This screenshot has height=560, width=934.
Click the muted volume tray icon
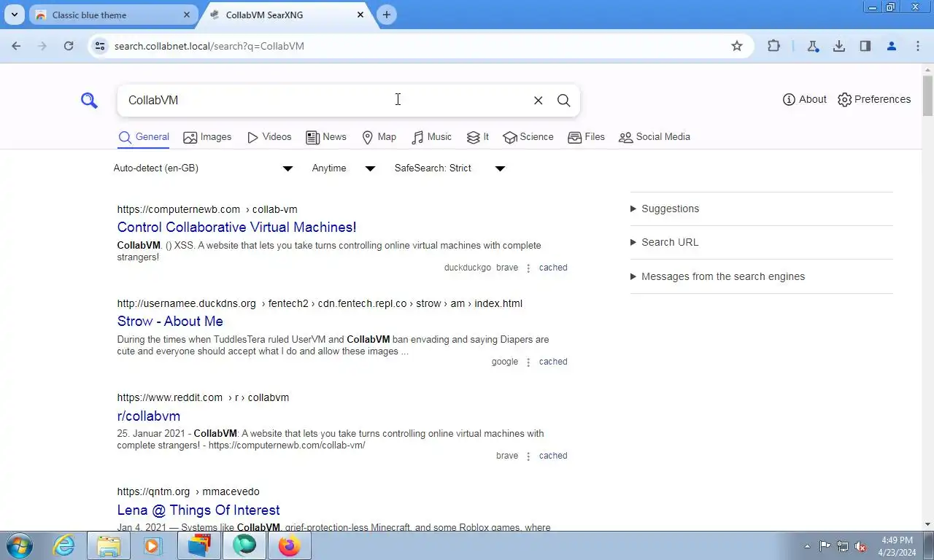(x=860, y=546)
